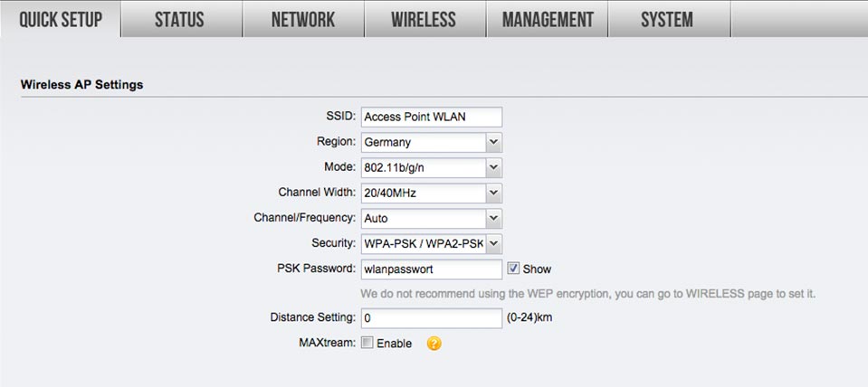This screenshot has height=387, width=868.
Task: Click the Show label beside the password
Action: 537,269
